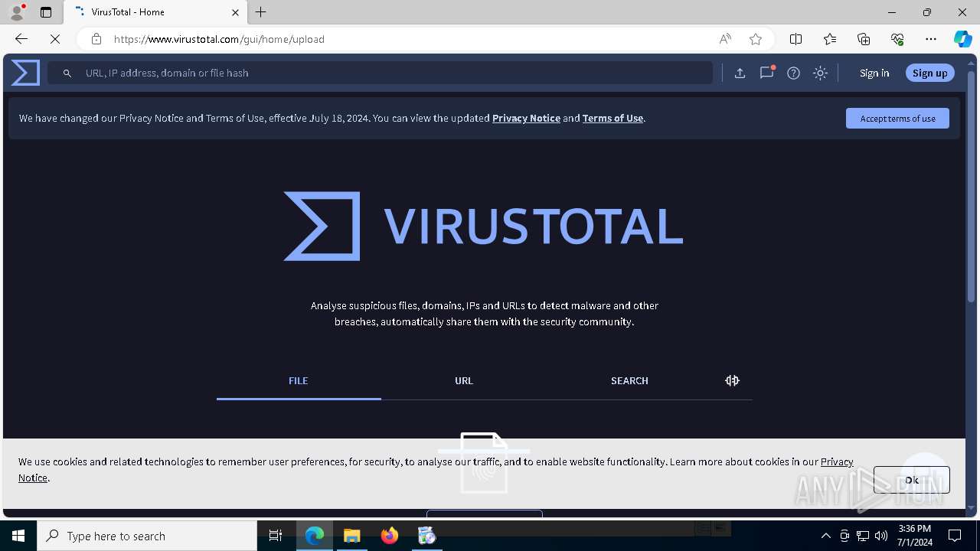Image resolution: width=980 pixels, height=551 pixels.
Task: Click the browser back arrow
Action: [21, 39]
